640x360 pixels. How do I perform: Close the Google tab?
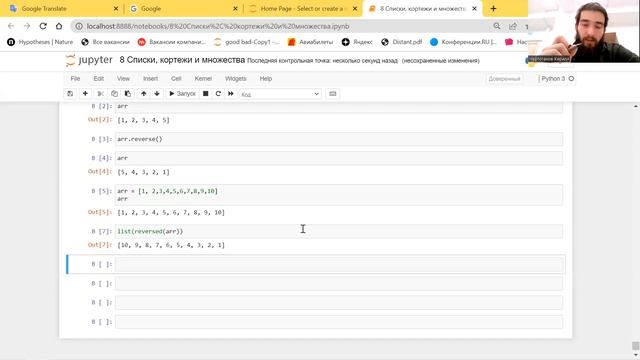click(x=235, y=9)
